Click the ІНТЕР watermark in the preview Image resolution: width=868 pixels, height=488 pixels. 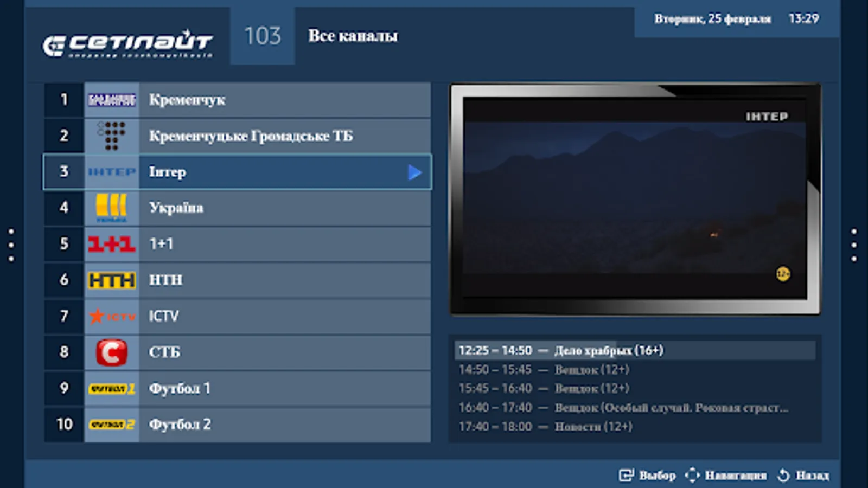pos(767,117)
